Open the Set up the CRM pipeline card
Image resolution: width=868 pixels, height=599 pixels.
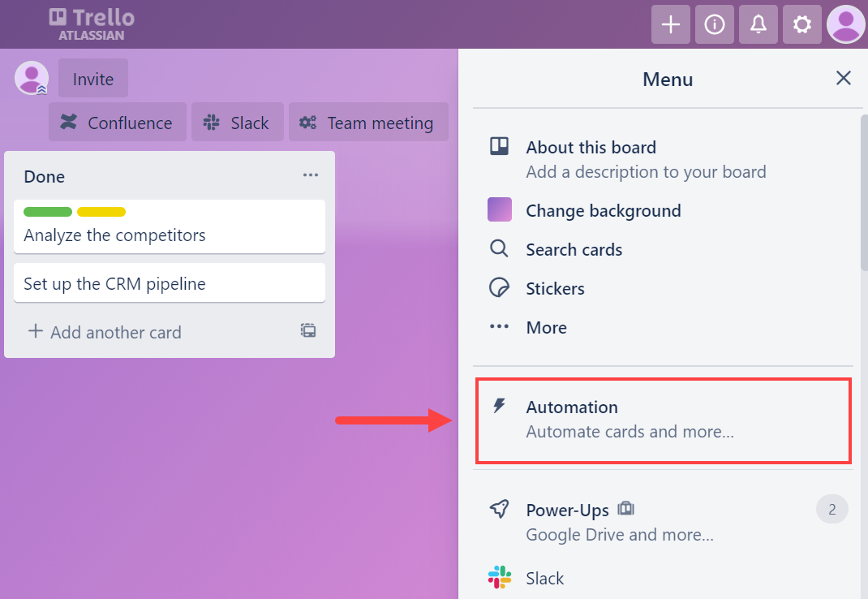[170, 282]
